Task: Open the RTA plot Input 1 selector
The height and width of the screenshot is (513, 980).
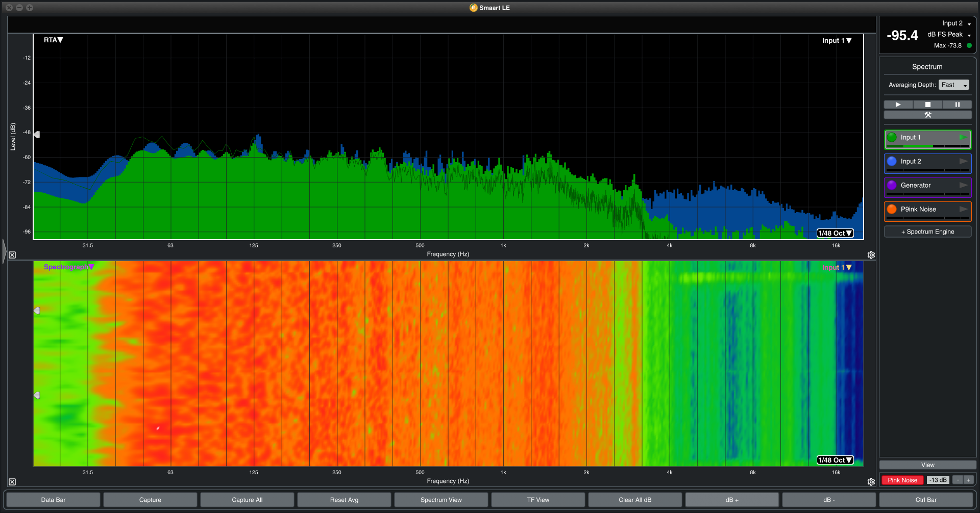Action: coord(837,41)
